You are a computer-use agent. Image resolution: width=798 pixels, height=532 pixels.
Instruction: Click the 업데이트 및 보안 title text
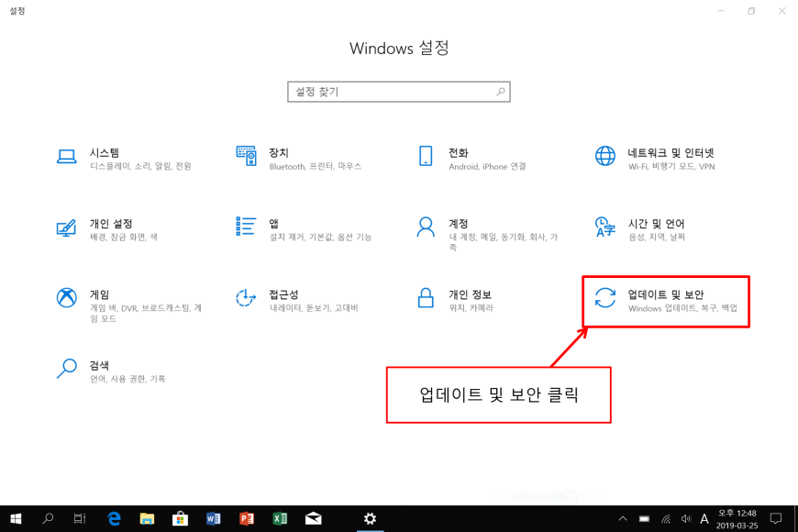coord(666,294)
